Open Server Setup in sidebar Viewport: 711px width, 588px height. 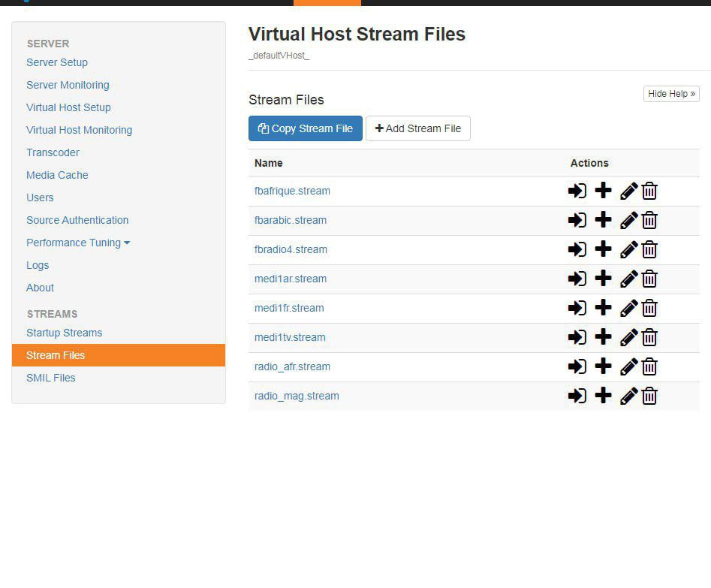pos(57,62)
